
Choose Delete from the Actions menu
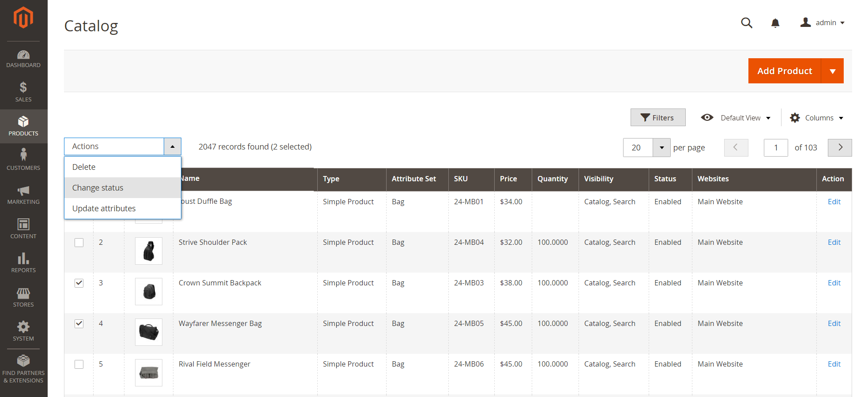123,167
